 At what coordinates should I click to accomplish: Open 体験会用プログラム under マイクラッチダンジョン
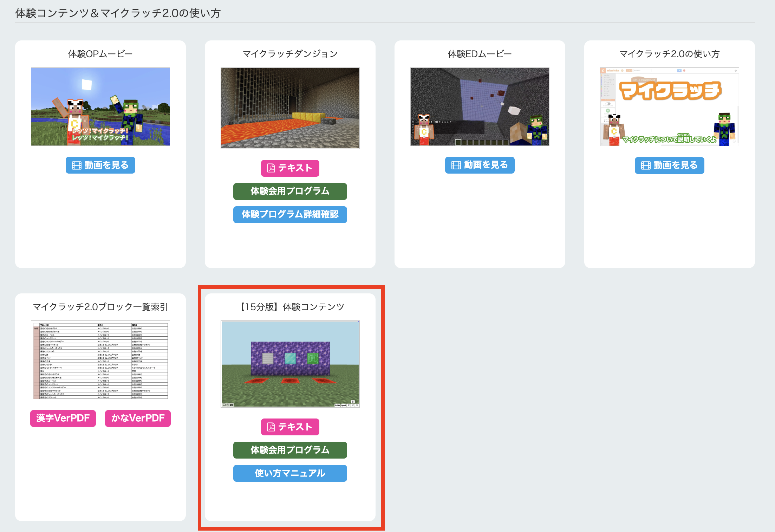pyautogui.click(x=290, y=192)
